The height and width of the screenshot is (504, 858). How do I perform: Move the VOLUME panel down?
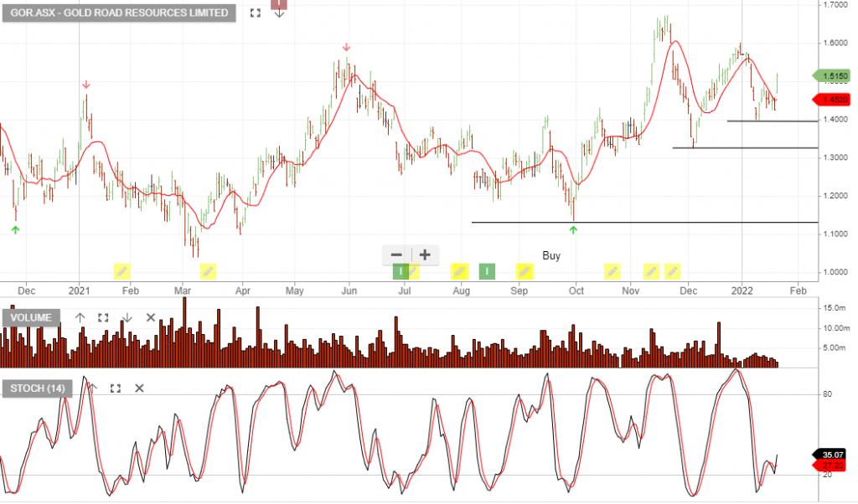pos(127,317)
